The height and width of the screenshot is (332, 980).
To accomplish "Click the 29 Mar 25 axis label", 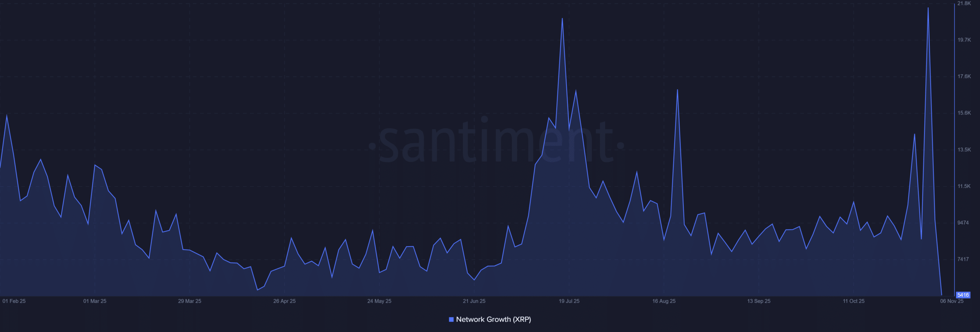I will click(189, 301).
